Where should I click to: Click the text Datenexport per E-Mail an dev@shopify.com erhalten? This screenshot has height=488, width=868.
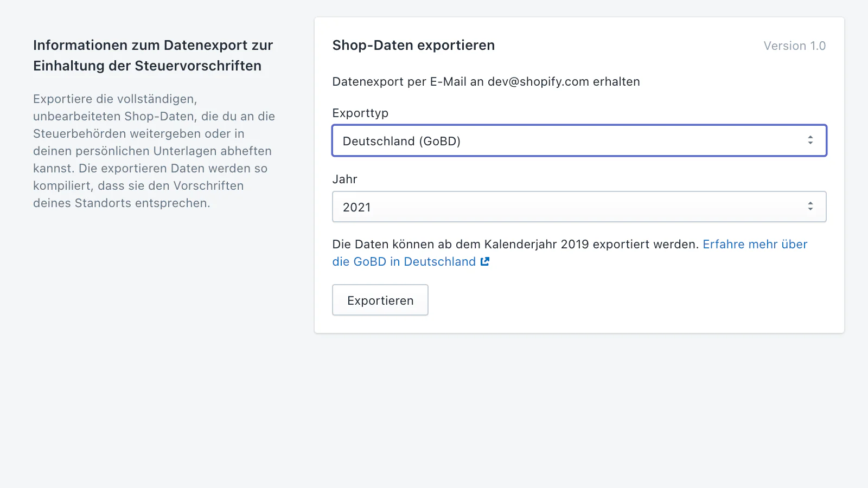(x=486, y=82)
